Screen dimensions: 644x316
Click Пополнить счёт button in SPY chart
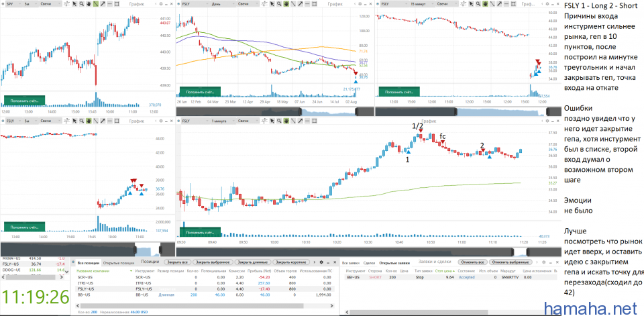(x=24, y=101)
